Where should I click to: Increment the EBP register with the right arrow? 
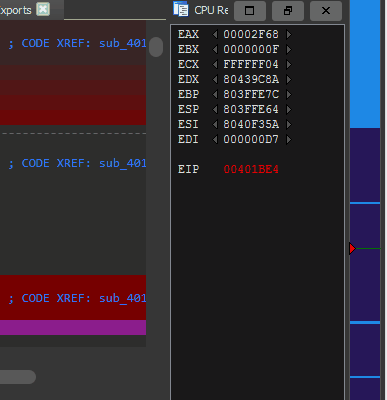[x=289, y=94]
